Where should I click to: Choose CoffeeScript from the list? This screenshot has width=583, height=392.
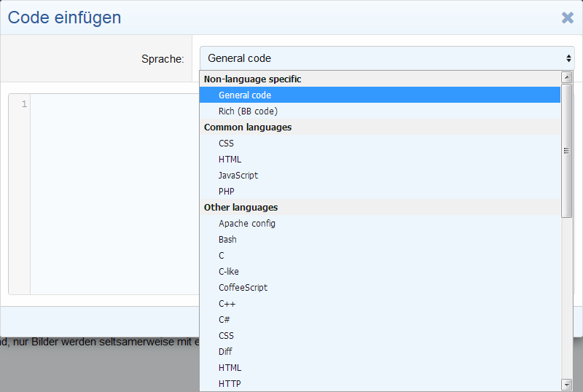[x=380, y=288]
